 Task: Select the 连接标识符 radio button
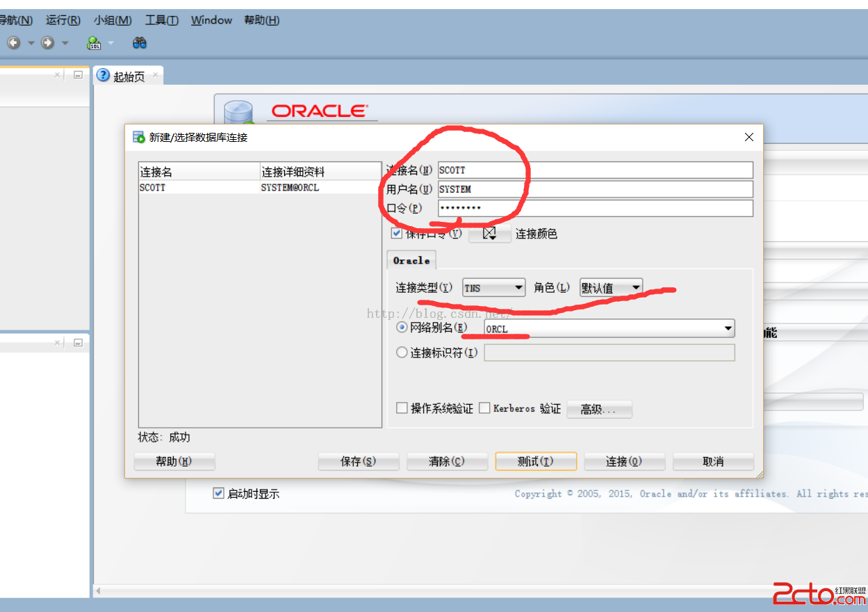pos(402,353)
